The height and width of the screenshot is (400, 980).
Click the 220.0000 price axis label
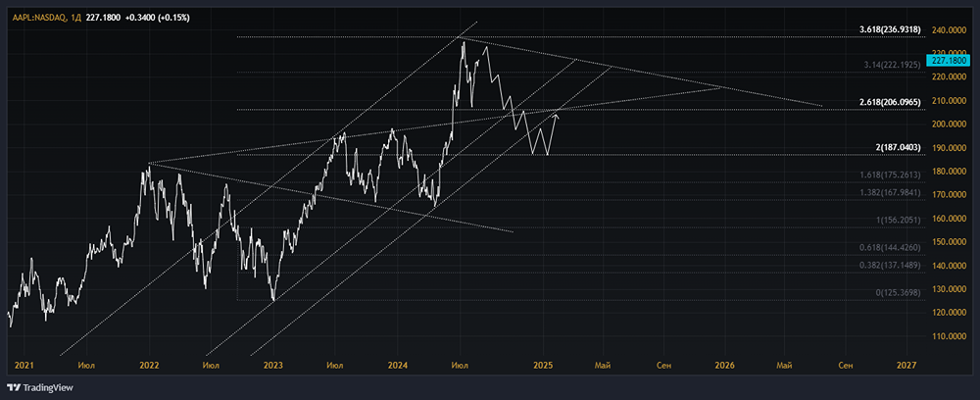948,77
